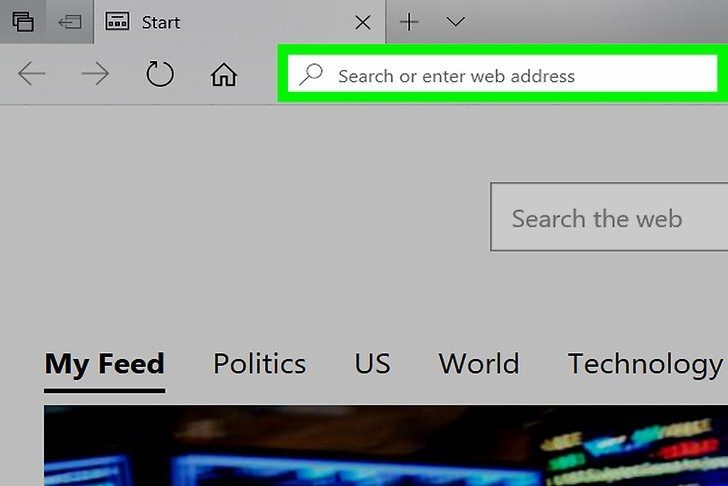Close the Start tab
Viewport: 728px width, 486px height.
click(363, 22)
